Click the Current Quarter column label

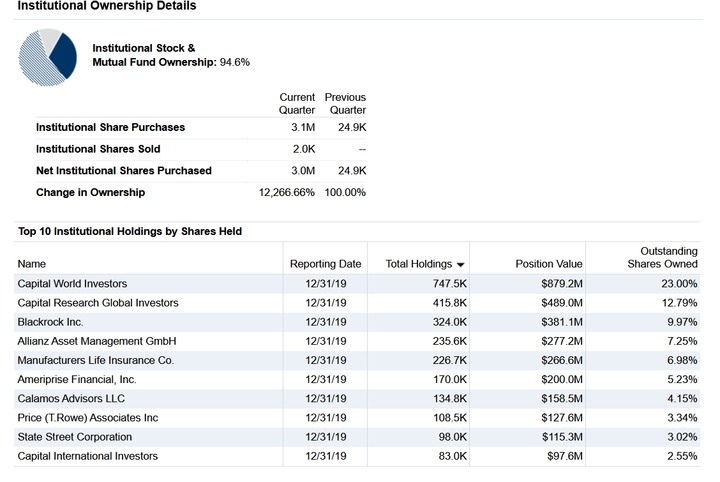tap(297, 104)
